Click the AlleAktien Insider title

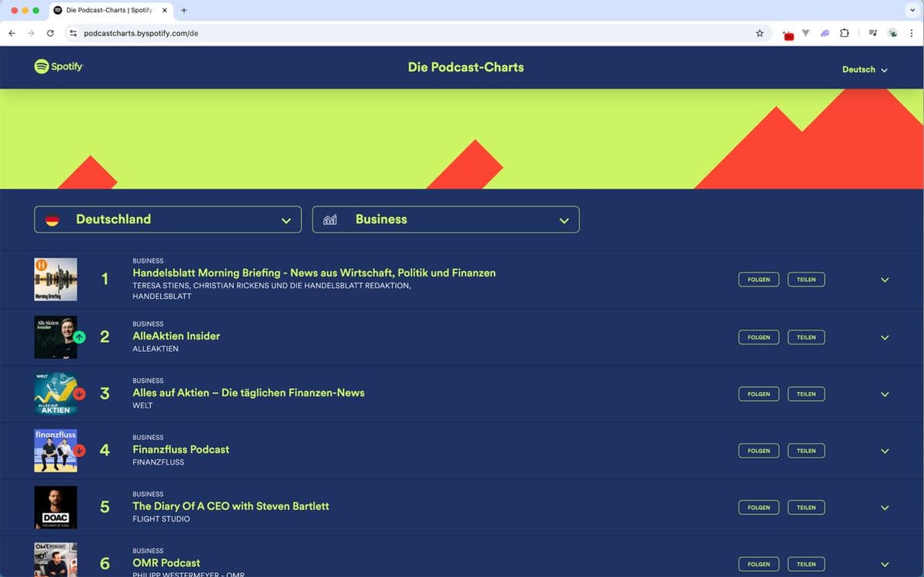point(176,336)
